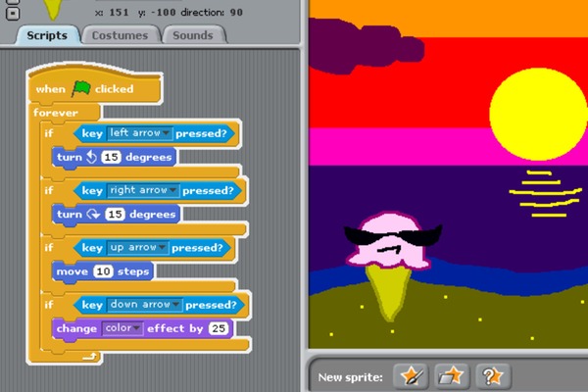Click the move steps block label
Image resolution: width=588 pixels, height=392 pixels.
click(72, 270)
